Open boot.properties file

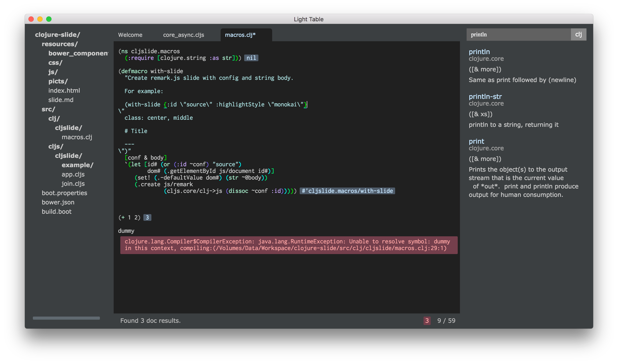point(64,193)
